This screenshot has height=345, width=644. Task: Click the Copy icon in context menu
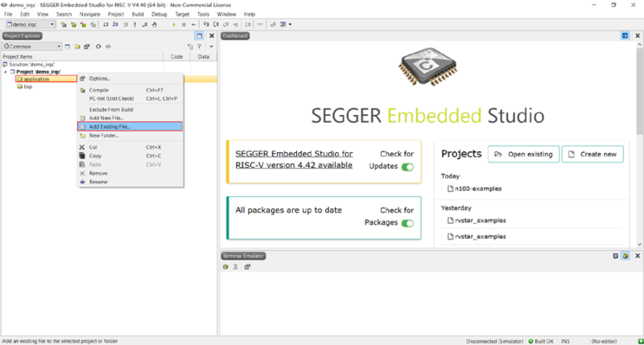click(82, 156)
